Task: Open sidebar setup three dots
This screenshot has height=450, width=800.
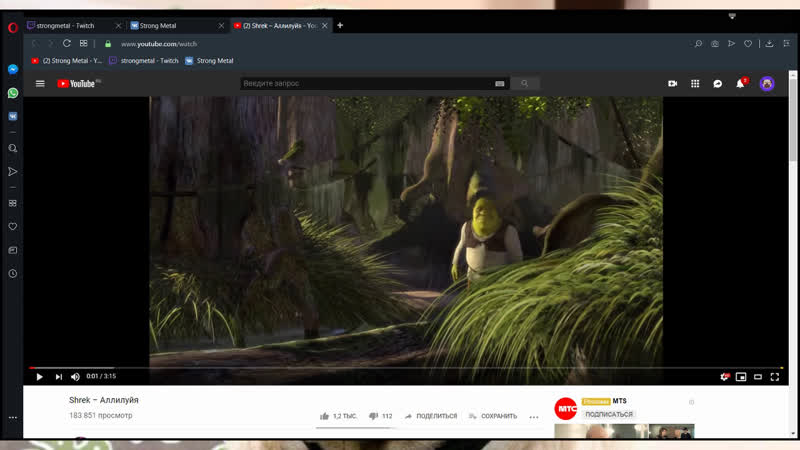Action: (x=13, y=417)
